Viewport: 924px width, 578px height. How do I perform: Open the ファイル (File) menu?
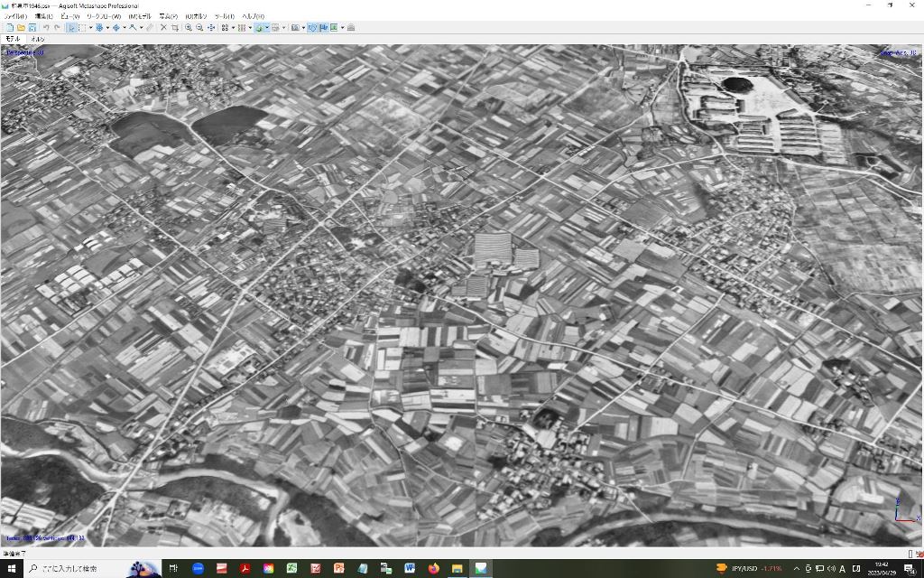(x=15, y=16)
